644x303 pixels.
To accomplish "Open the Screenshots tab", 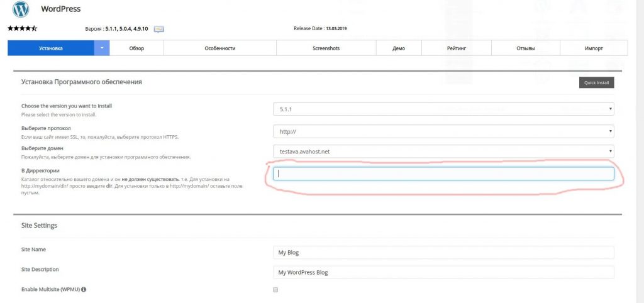I will click(326, 48).
